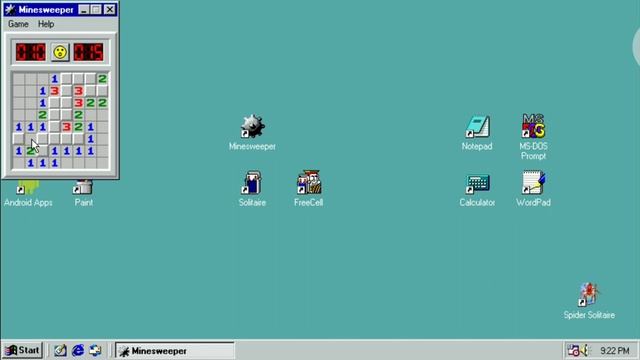The image size is (640, 360).
Task: Click the 9:22 PM taskbar clock
Action: click(615, 351)
